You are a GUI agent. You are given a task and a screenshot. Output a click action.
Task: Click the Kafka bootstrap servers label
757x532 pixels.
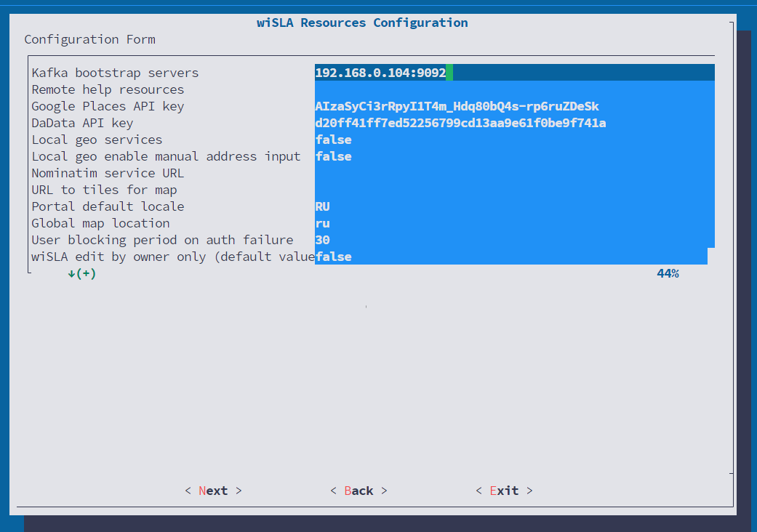115,73
